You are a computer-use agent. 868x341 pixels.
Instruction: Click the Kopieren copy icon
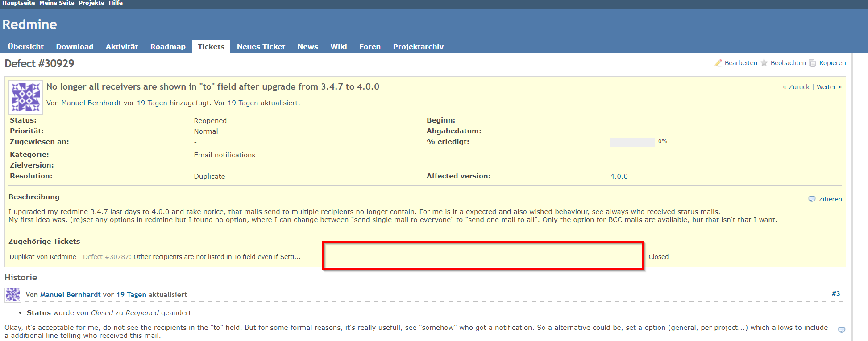(813, 63)
